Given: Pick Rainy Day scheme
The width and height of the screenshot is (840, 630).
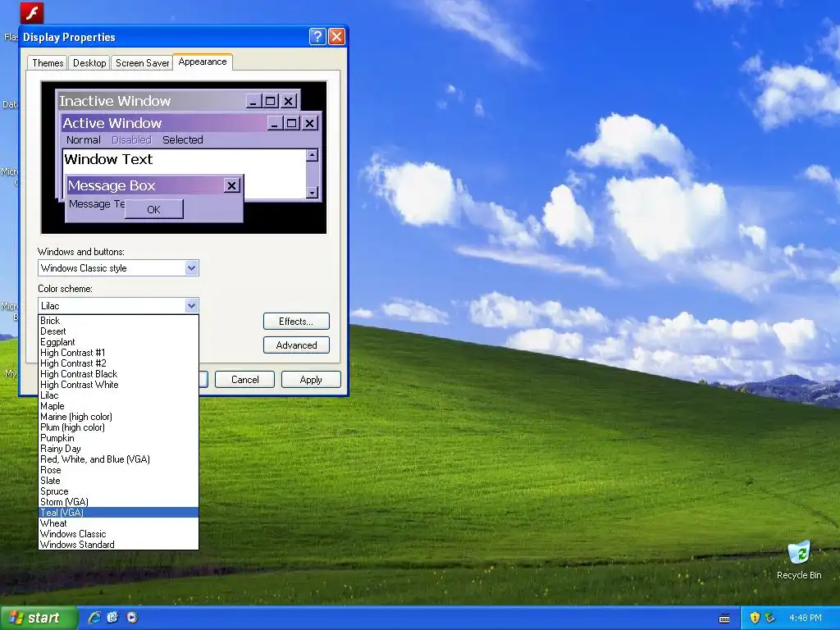Looking at the screenshot, I should tap(118, 449).
